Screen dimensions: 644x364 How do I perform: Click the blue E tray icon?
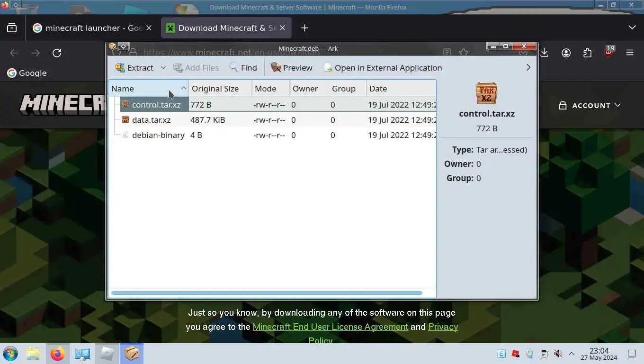pos(501,354)
